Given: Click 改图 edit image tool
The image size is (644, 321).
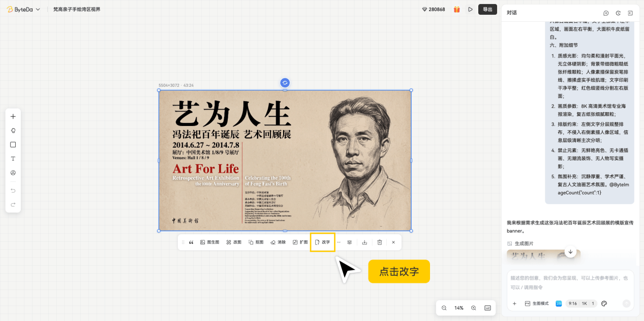Looking at the screenshot, I should click(x=234, y=242).
